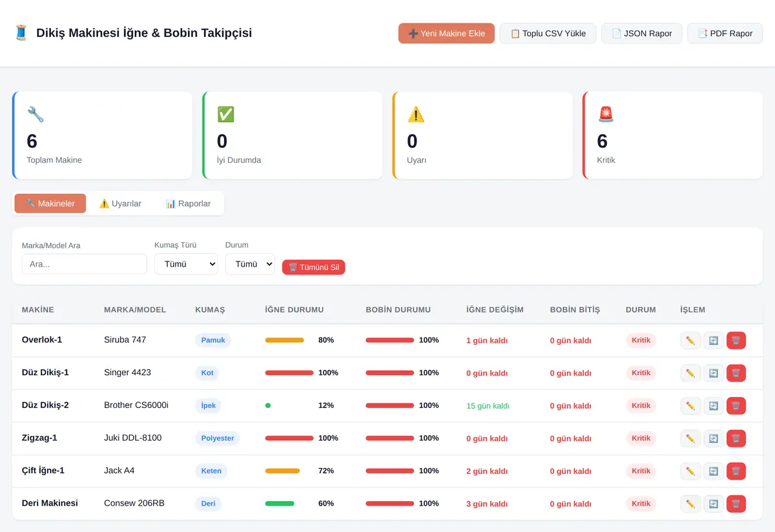Expand the Durum filter dropdown
The height and width of the screenshot is (532, 775).
250,264
